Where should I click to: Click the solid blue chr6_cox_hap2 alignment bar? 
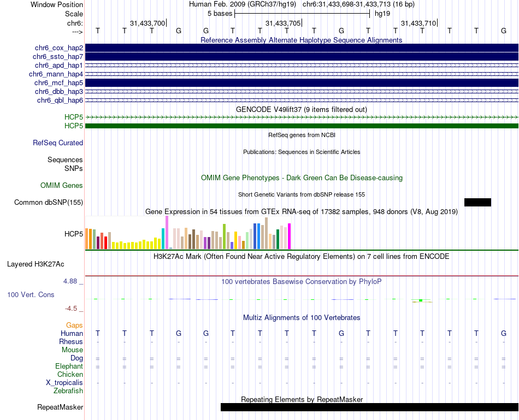302,48
